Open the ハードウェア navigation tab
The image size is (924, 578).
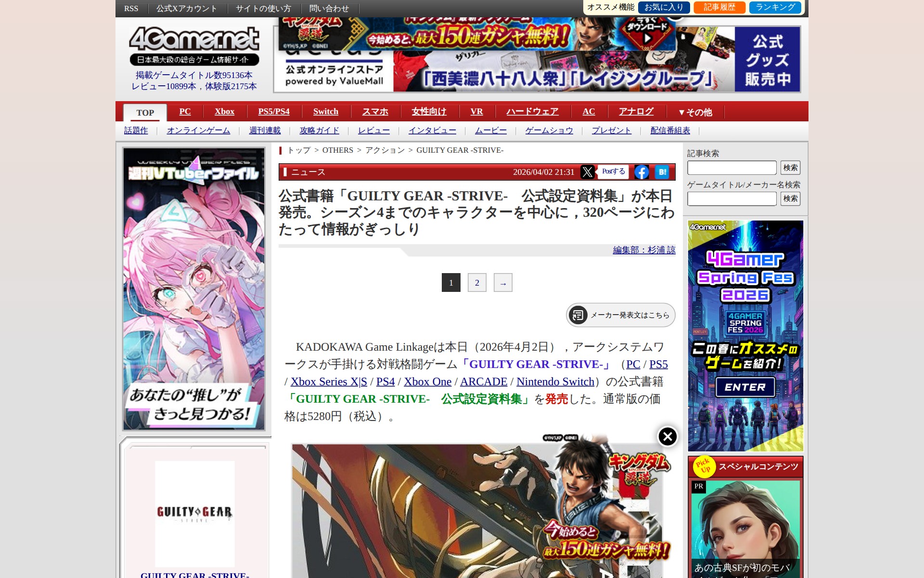[532, 112]
